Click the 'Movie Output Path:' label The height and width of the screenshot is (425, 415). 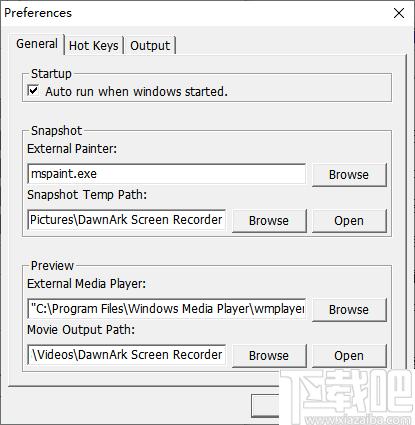81,330
